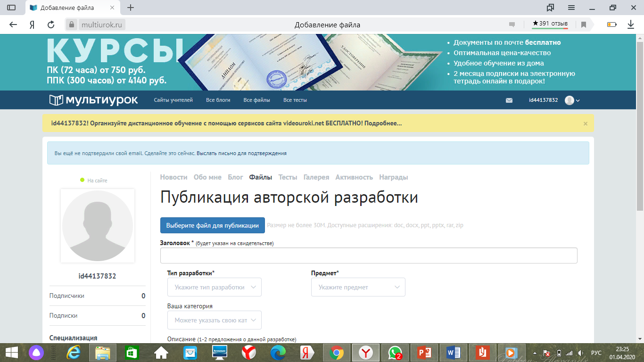Viewport: 644px width, 362px height.
Task: Go back using the browser back arrow
Action: pyautogui.click(x=13, y=25)
